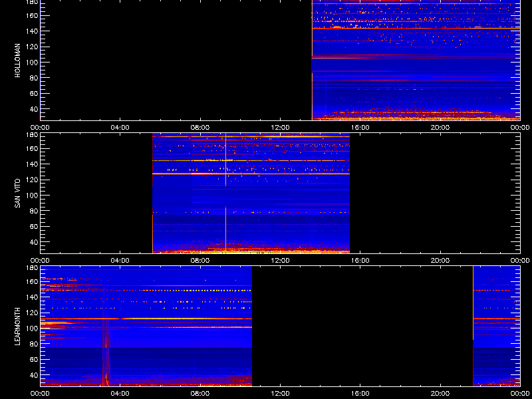The width and height of the screenshot is (532, 399).
Task: Pick the 40 tick label on Learmonth axis
Action: (x=34, y=375)
